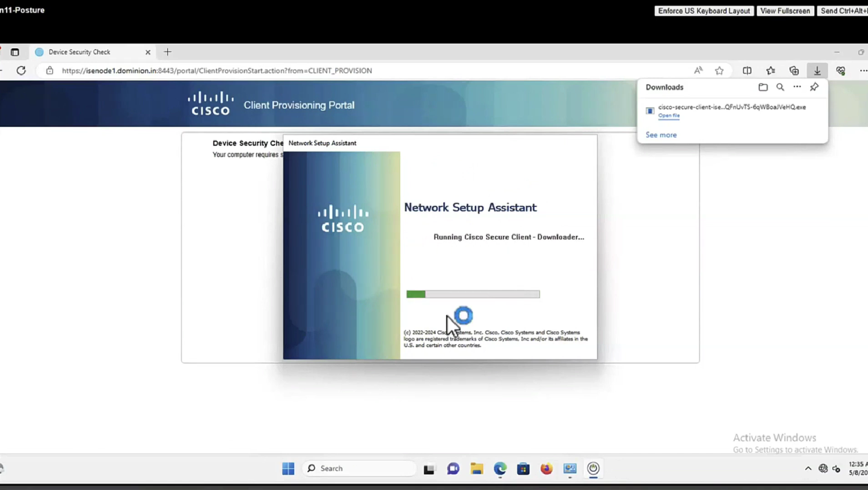The image size is (868, 490).
Task: Open the Favorites list icon
Action: pyautogui.click(x=770, y=71)
